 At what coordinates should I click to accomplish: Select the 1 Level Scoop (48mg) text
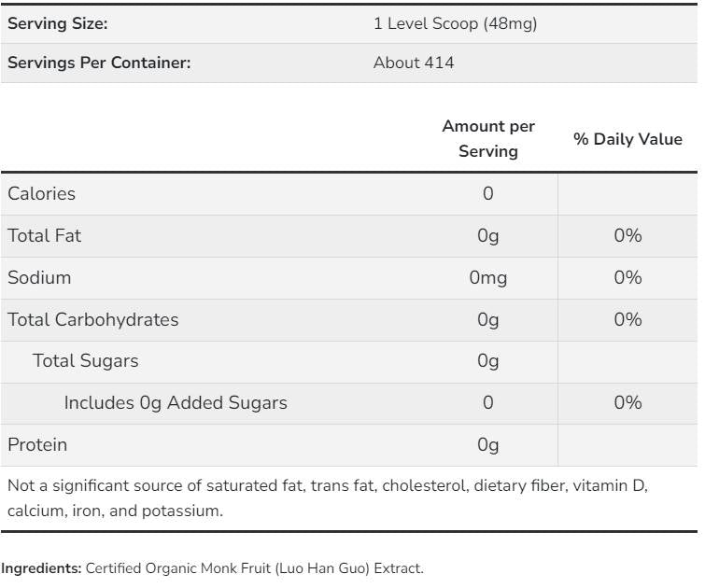click(x=455, y=24)
